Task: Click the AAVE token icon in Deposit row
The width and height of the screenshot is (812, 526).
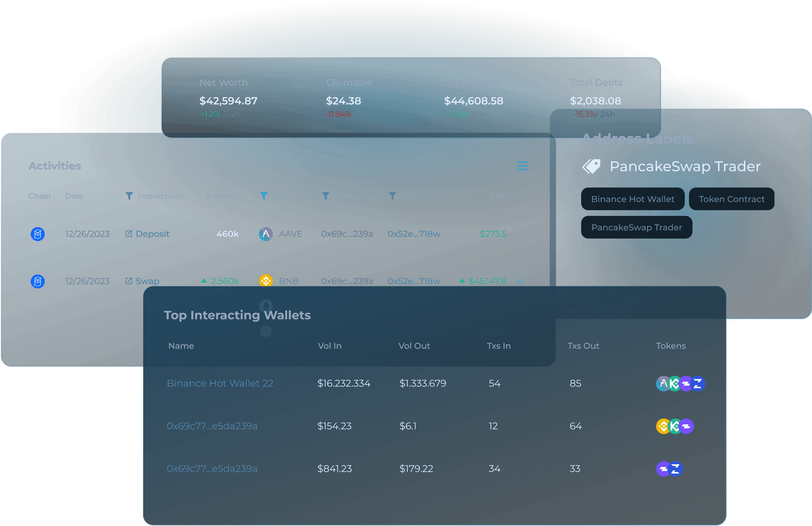Action: (266, 234)
